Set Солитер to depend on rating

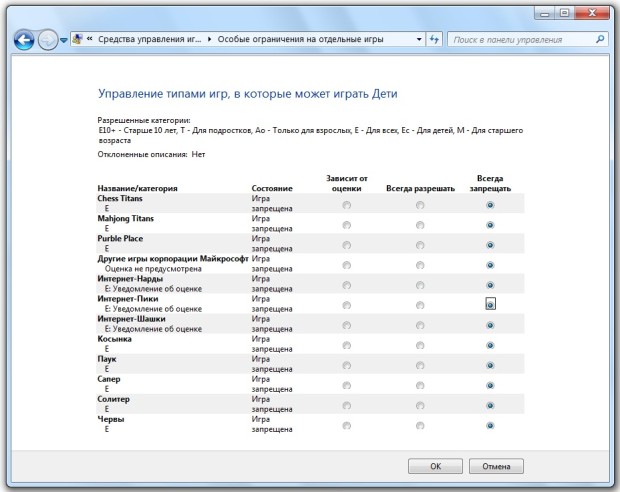[x=346, y=405]
